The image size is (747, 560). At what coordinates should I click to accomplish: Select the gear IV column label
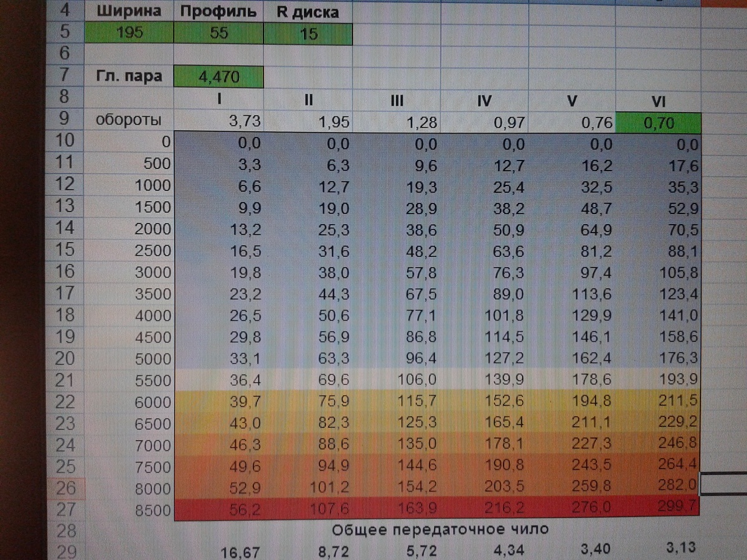coord(484,100)
